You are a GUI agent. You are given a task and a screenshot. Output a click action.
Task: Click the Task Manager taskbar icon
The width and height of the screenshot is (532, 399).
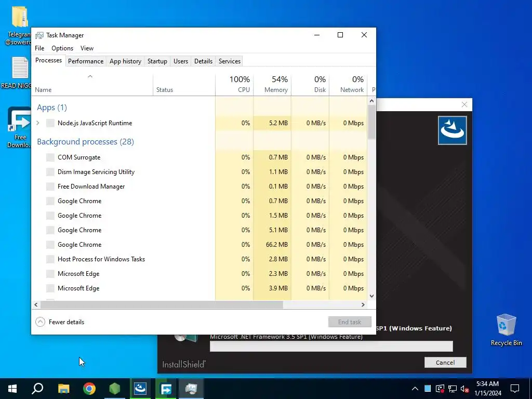pyautogui.click(x=191, y=389)
